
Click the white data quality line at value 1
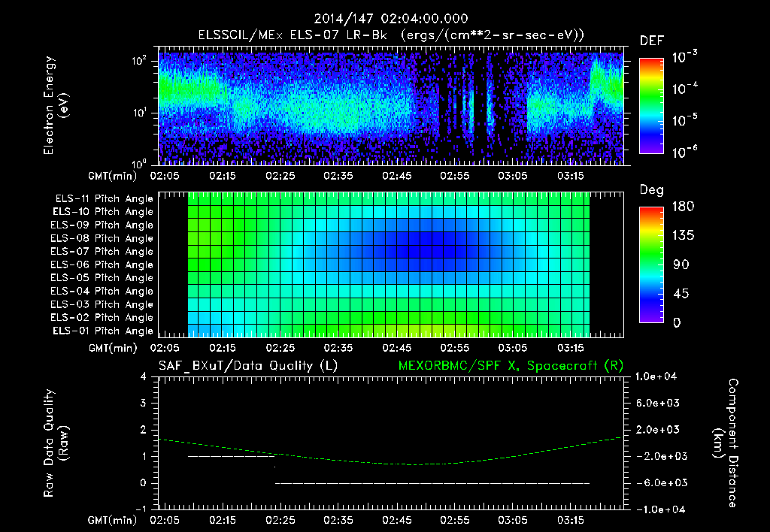[x=232, y=456]
